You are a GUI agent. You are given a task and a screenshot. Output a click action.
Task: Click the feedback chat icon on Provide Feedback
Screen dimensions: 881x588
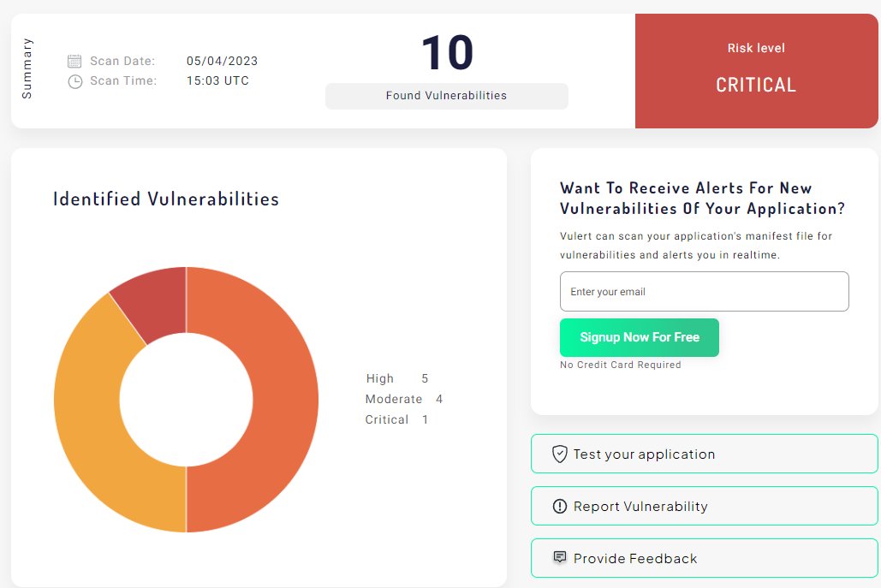[561, 557]
